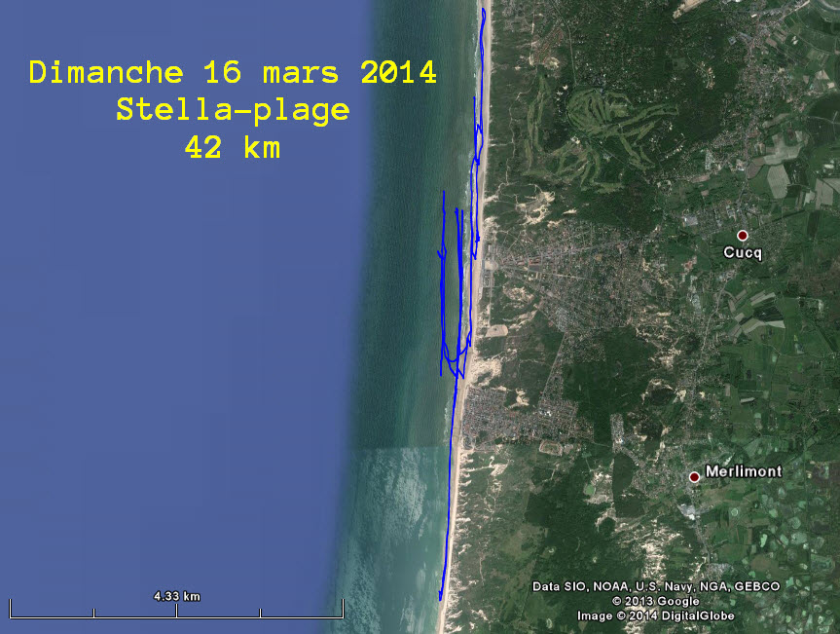This screenshot has height=634, width=840.
Task: Click the Merlimont place marker dot
Action: pyautogui.click(x=694, y=476)
